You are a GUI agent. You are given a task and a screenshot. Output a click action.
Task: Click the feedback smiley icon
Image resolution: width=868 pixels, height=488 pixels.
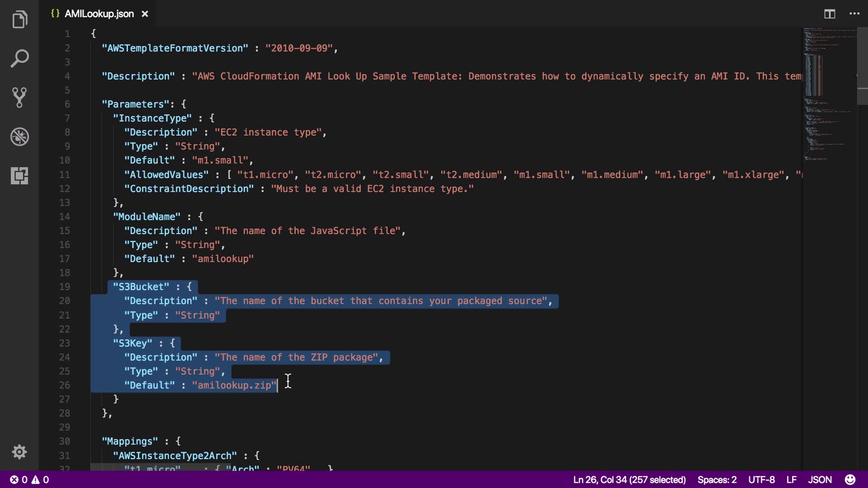point(850,479)
